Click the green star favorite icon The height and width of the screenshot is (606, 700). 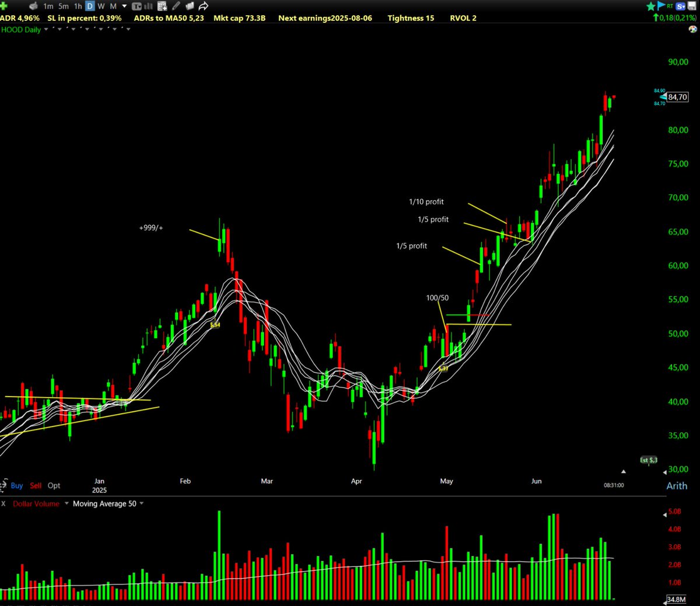click(x=651, y=6)
